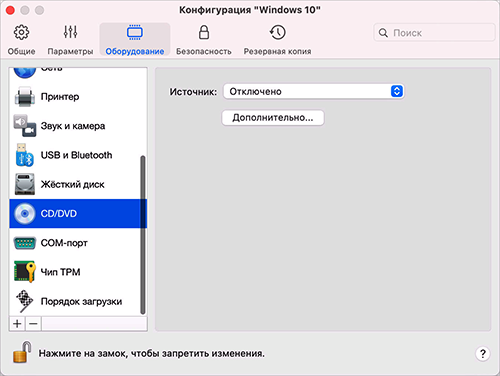
Task: Click the USB and Bluetooth icon
Action: point(25,155)
